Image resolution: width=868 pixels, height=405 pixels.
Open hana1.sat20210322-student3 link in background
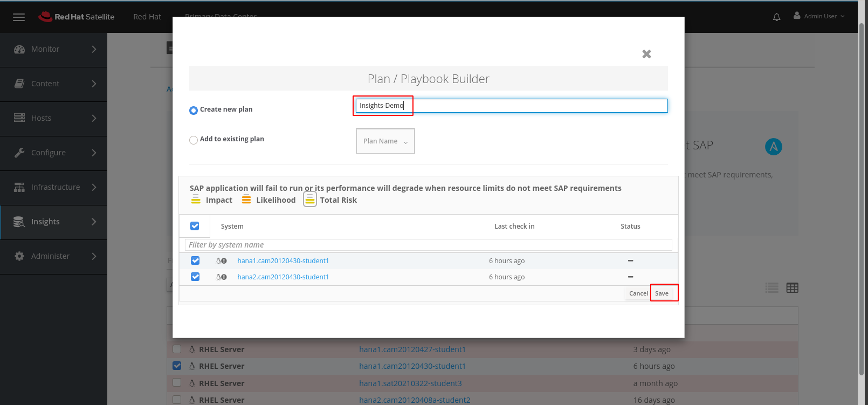410,383
